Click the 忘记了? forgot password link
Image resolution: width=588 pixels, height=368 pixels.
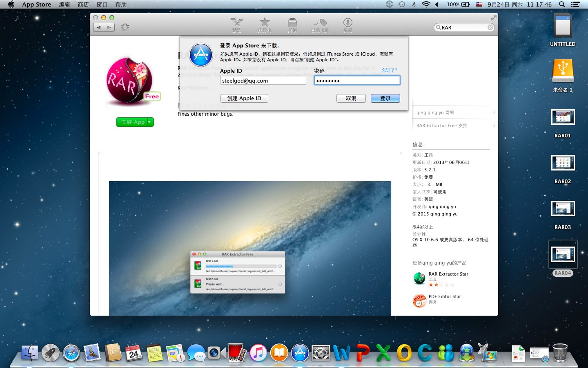pyautogui.click(x=389, y=70)
